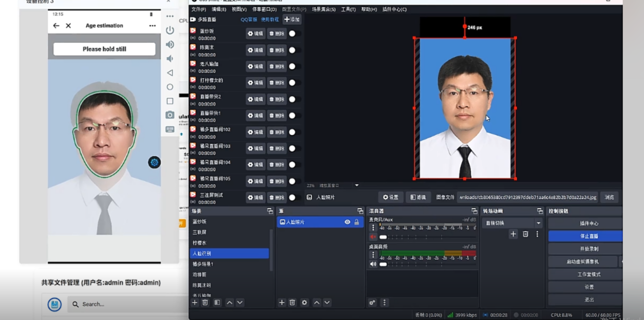Open the 工具(T) menu
Image resolution: width=644 pixels, height=320 pixels.
point(349,9)
